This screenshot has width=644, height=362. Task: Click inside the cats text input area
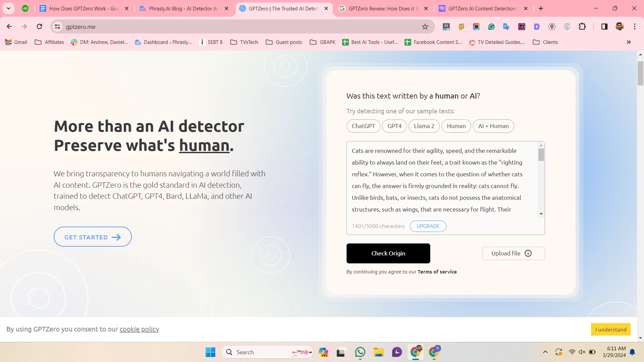tap(443, 180)
